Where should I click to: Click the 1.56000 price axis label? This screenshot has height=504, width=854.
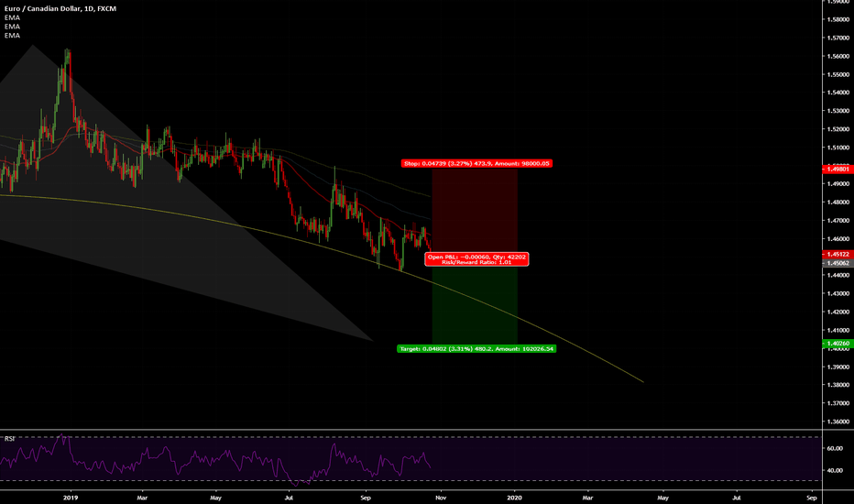[838, 56]
